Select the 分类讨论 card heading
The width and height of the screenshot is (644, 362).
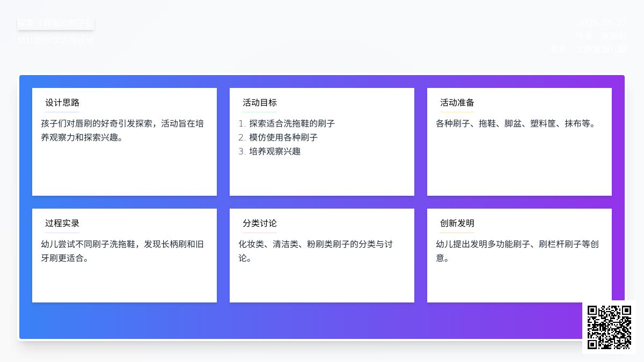[260, 223]
